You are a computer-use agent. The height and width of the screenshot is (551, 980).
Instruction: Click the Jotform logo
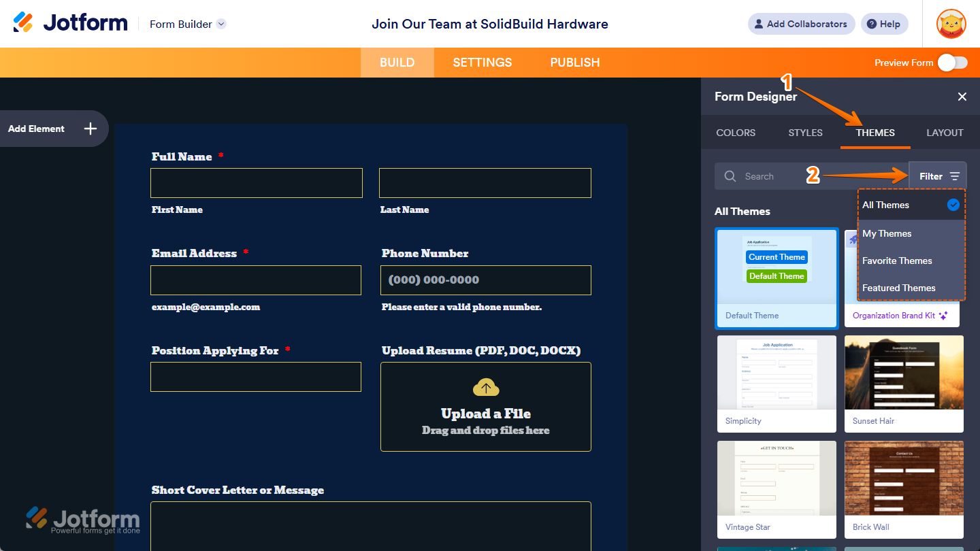coord(70,23)
